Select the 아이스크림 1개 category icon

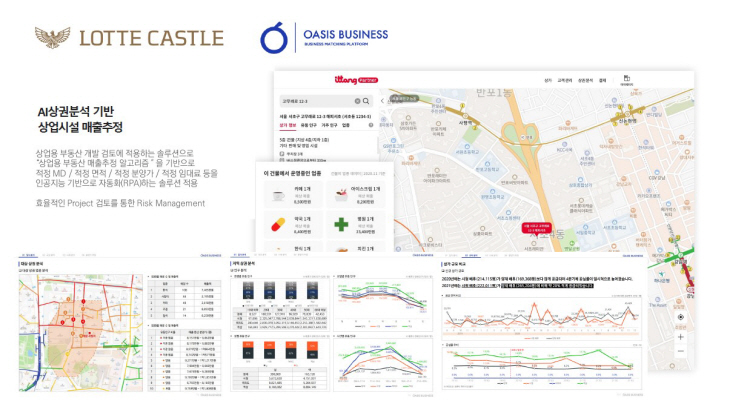pos(339,195)
